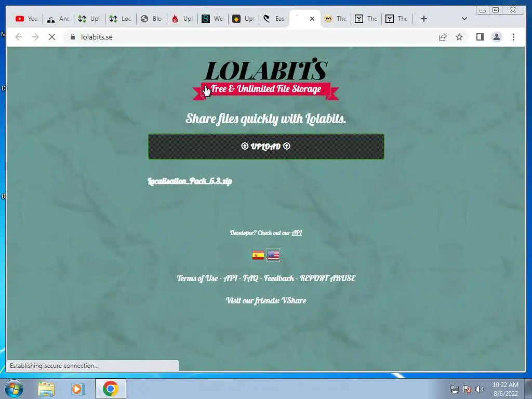
Task: Switch to the 'Loc' tab
Action: click(x=121, y=19)
